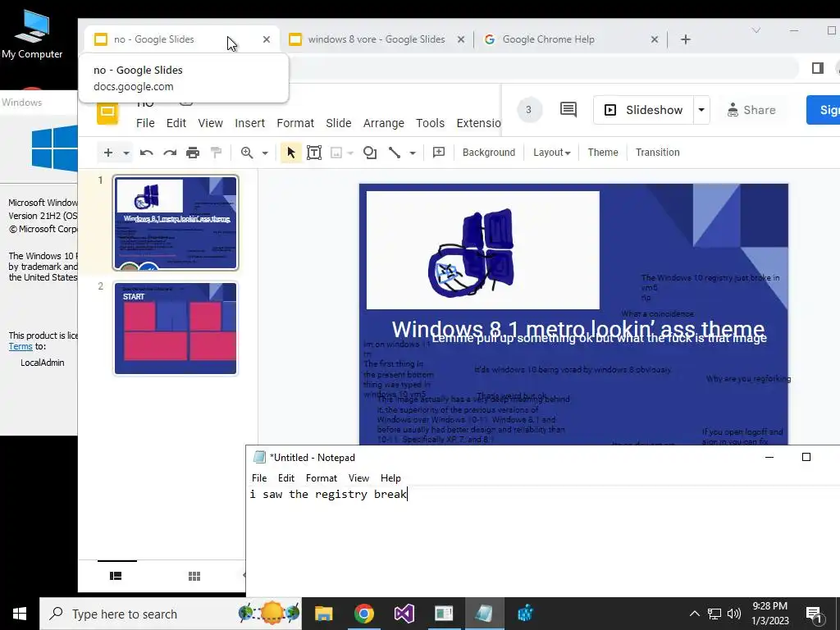Viewport: 840px width, 630px height.
Task: Click the Add comment icon in toolbar
Action: [x=439, y=153]
